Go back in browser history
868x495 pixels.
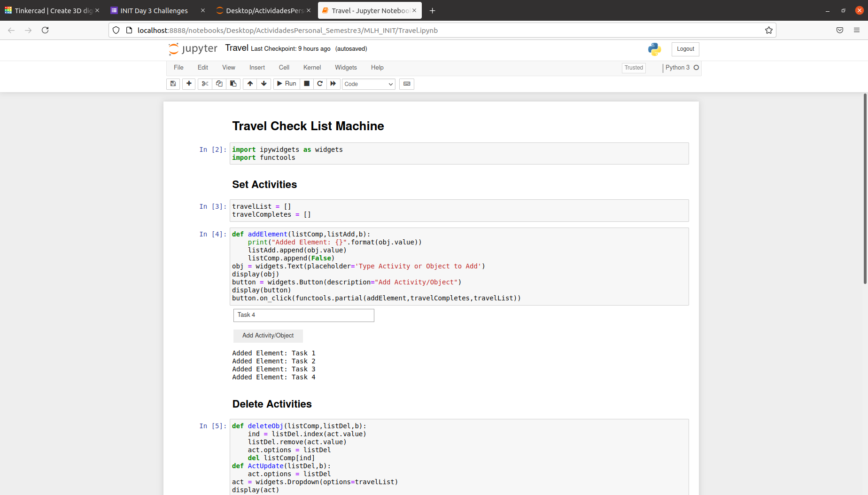11,30
